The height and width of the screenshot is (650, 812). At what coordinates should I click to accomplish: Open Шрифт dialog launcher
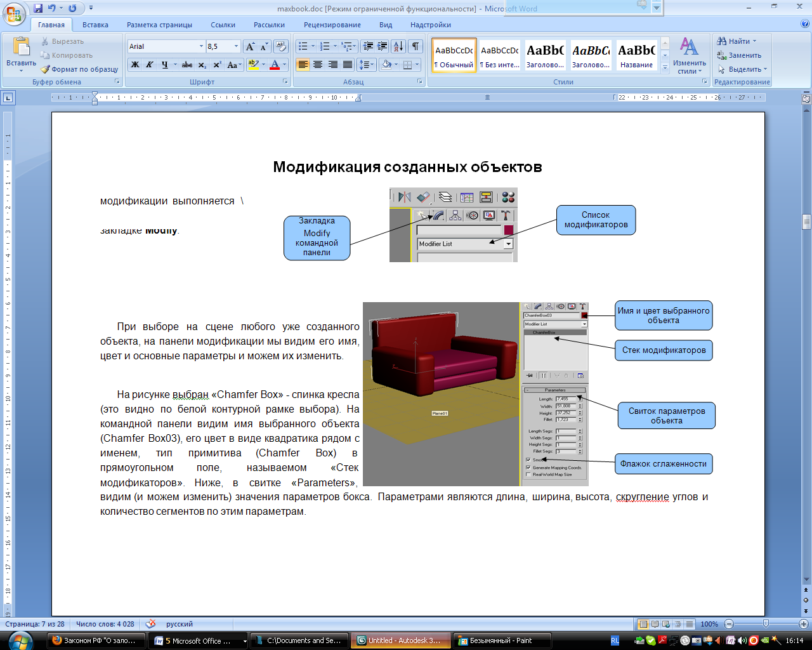pos(285,82)
